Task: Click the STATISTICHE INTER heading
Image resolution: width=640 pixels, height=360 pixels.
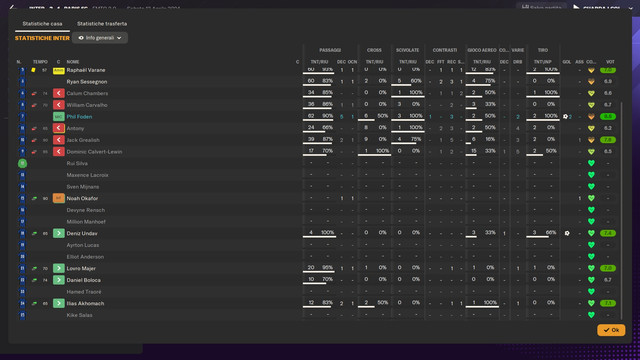Action: (x=42, y=38)
